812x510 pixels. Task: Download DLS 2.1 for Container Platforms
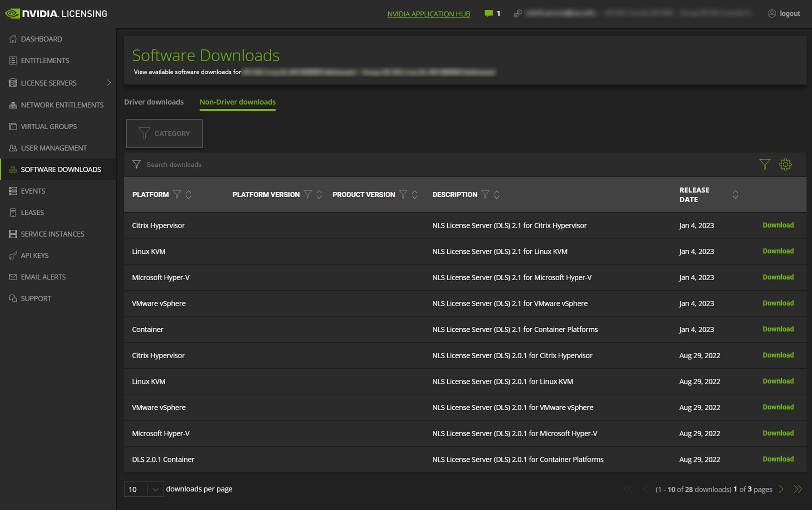click(x=778, y=329)
